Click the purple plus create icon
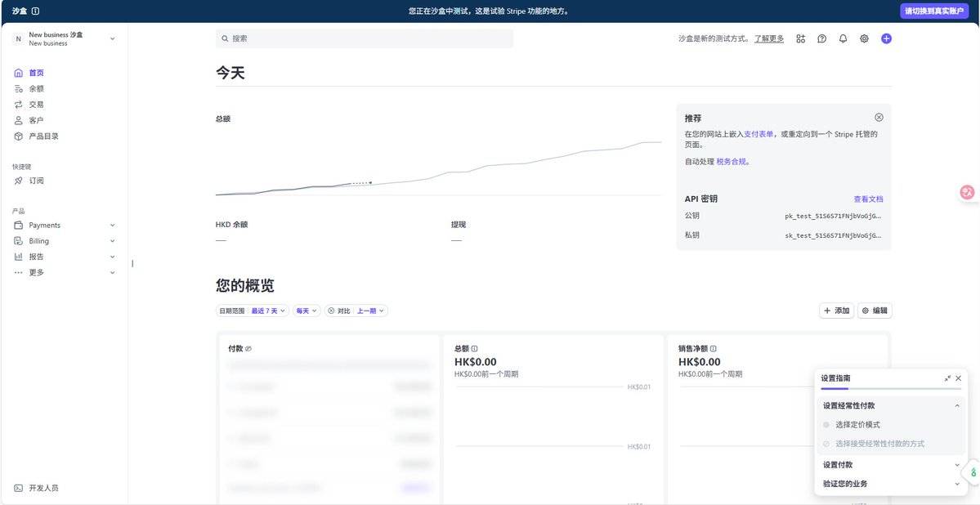 pos(886,38)
